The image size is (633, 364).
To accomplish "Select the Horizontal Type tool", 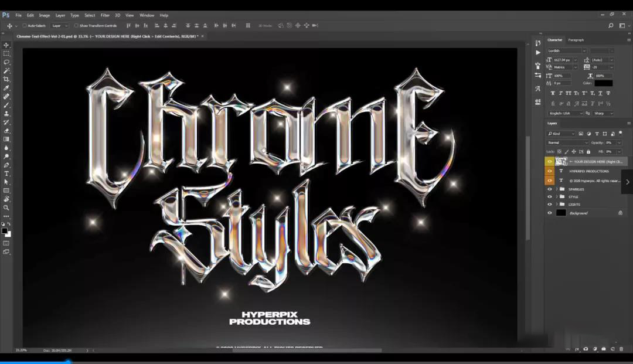I will tap(6, 174).
